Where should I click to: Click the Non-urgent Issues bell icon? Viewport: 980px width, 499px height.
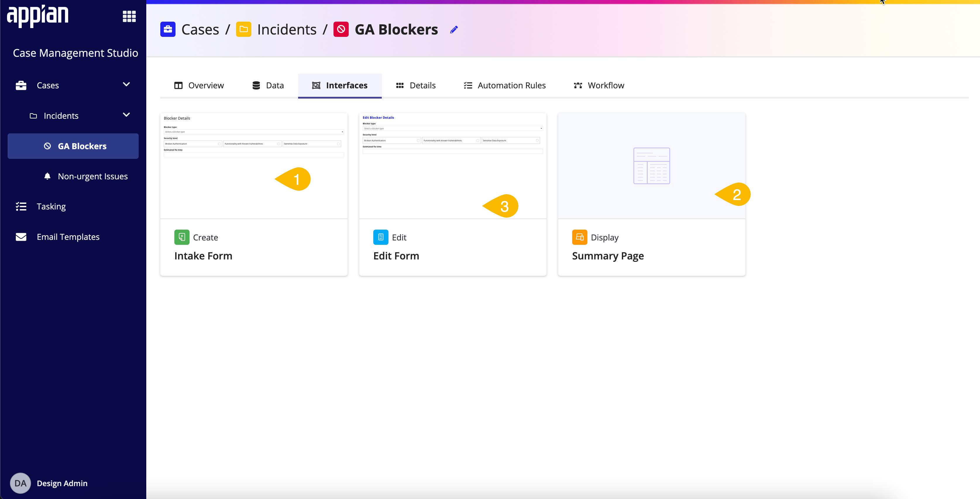pos(47,176)
